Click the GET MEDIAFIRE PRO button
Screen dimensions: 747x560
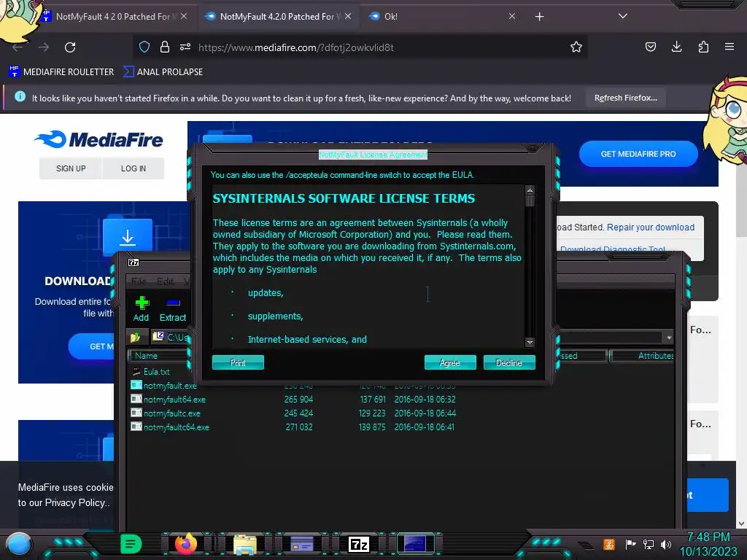638,154
